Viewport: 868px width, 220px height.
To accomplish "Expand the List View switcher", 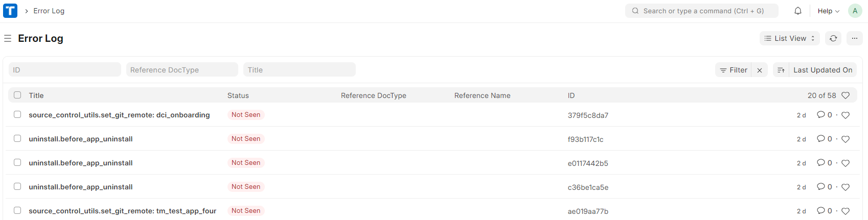I will tap(789, 38).
